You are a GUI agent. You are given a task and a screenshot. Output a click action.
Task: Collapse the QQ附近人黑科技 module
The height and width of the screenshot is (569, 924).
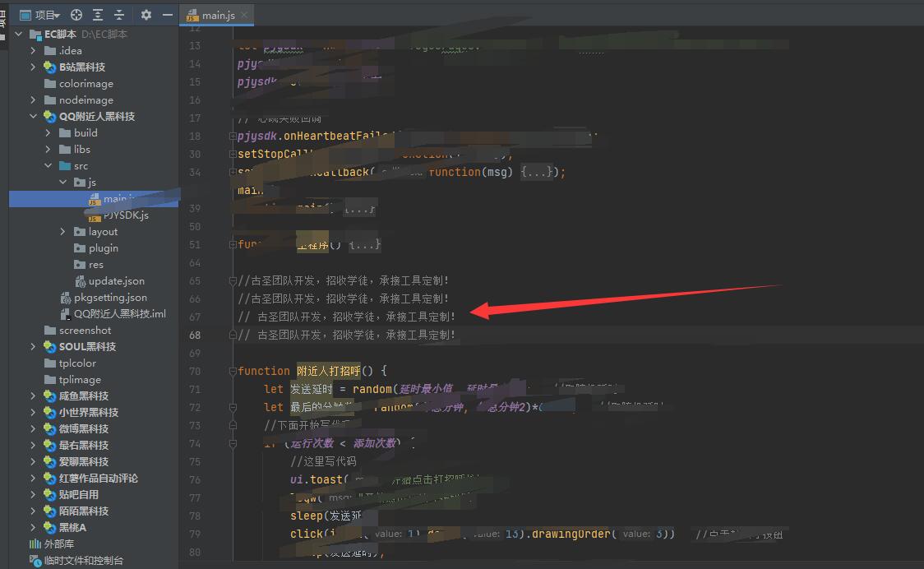(34, 117)
